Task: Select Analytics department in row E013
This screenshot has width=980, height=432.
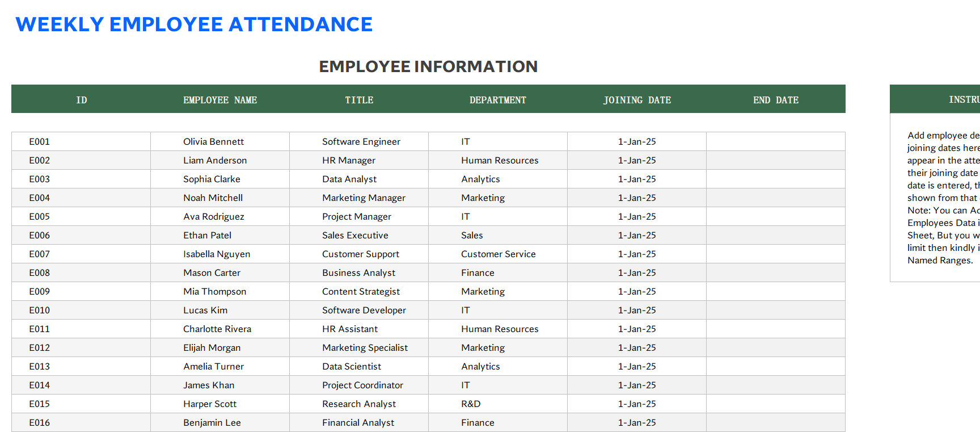Action: 498,366
